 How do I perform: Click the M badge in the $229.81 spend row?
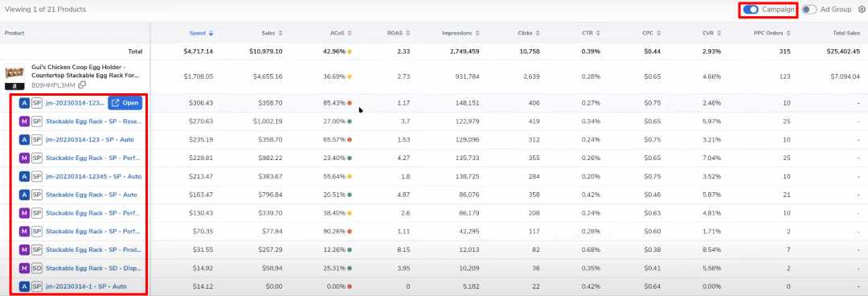coord(24,158)
